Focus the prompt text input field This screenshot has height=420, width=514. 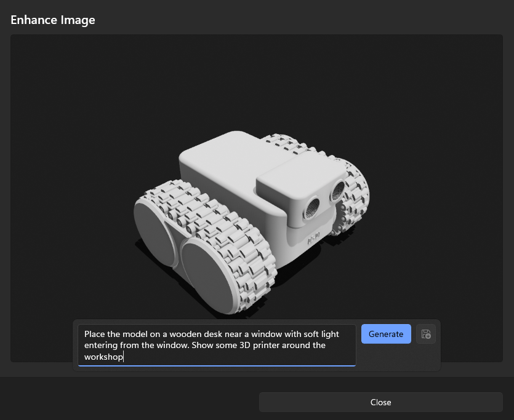pos(217,345)
